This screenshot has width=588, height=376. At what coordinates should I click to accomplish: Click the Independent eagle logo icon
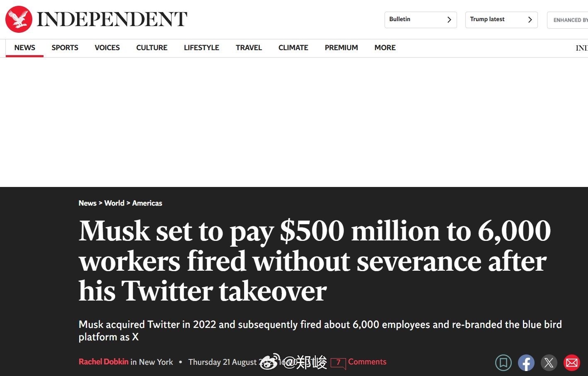19,19
